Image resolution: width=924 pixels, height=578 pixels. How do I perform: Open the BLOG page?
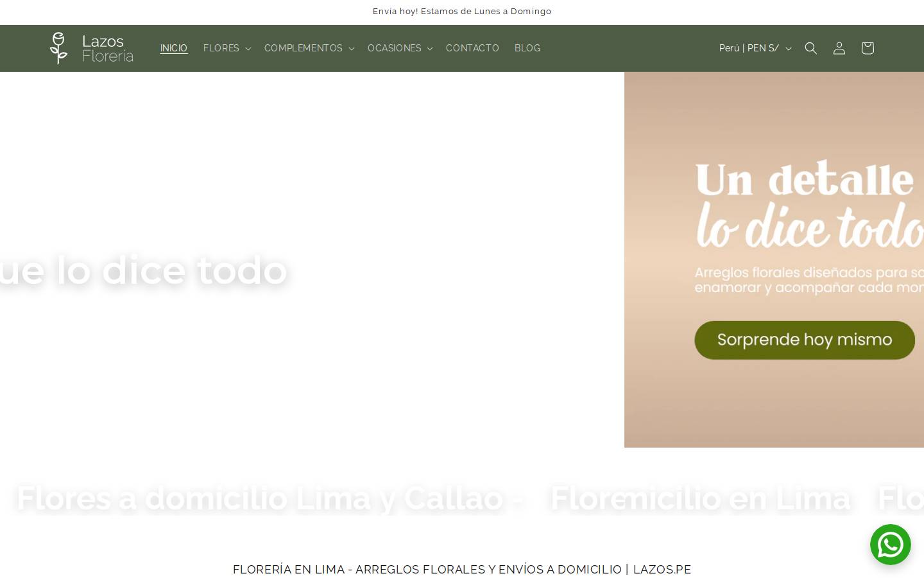click(x=527, y=48)
